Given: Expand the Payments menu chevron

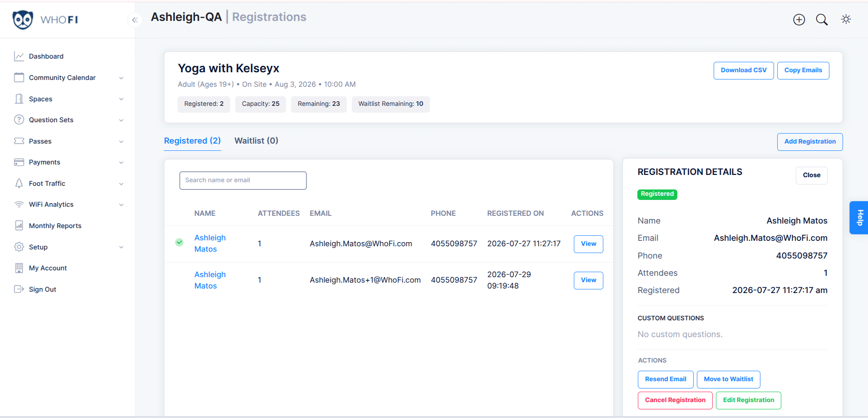Looking at the screenshot, I should (x=121, y=163).
